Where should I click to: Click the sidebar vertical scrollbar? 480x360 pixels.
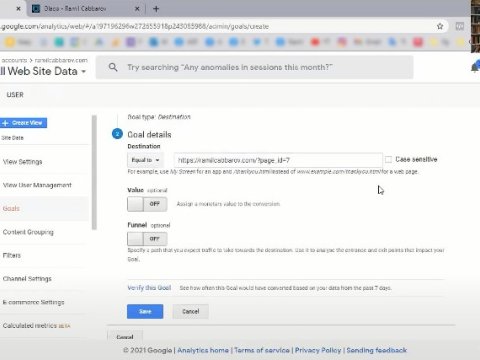coord(94,172)
